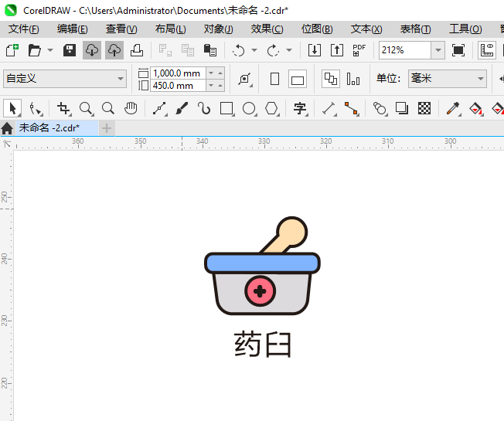Select the Rectangle tool

coord(226,108)
